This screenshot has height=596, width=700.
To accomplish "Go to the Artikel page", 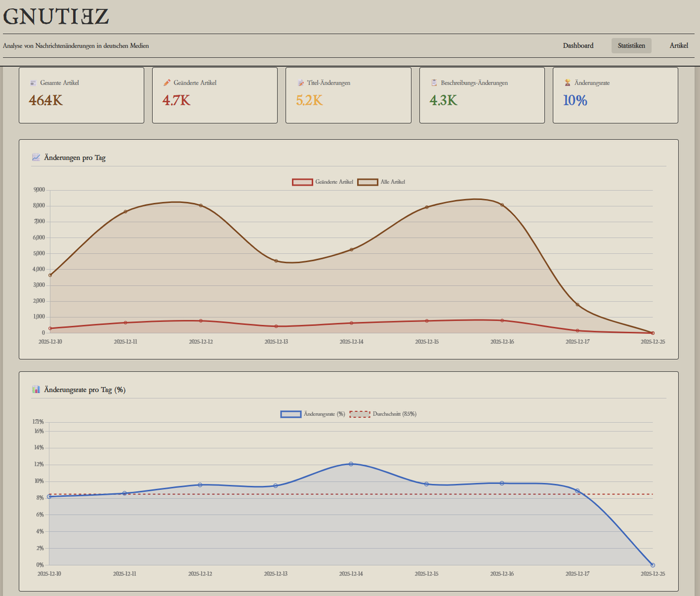I will point(678,45).
